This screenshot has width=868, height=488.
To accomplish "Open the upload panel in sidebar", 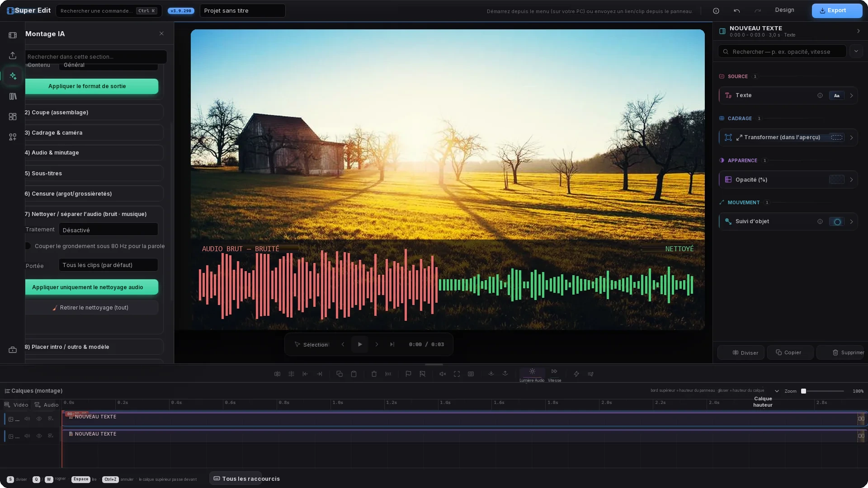I will pyautogui.click(x=13, y=56).
